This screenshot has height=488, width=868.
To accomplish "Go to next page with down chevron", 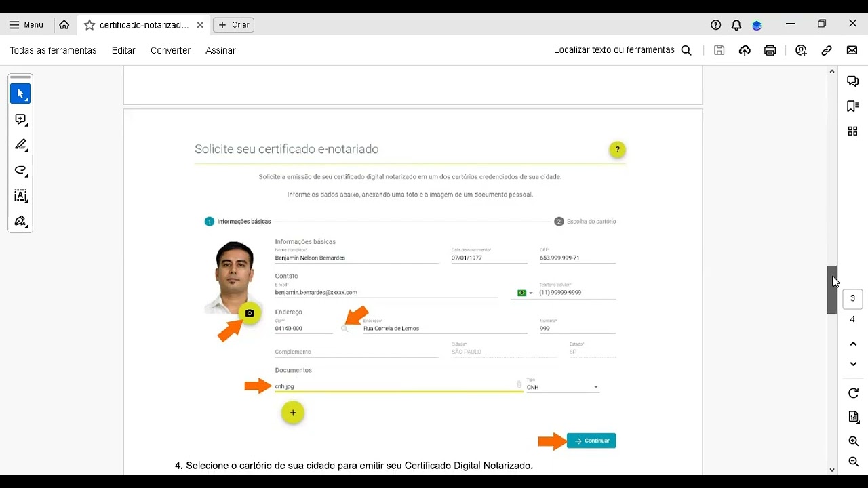I will tap(853, 364).
